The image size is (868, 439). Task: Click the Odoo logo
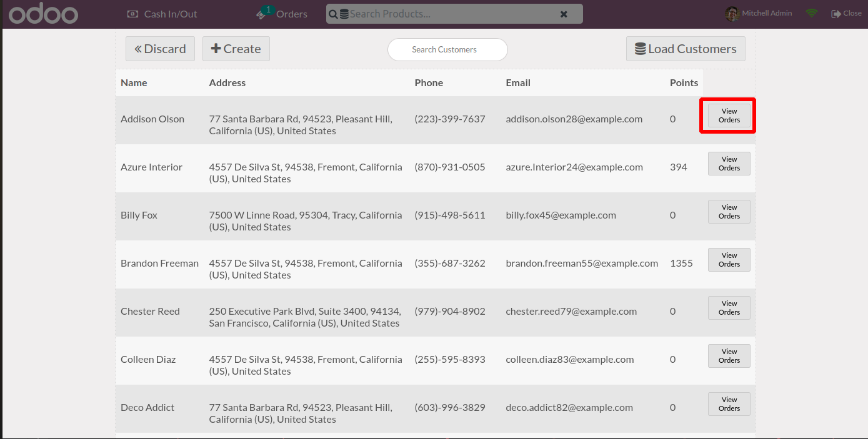(43, 14)
